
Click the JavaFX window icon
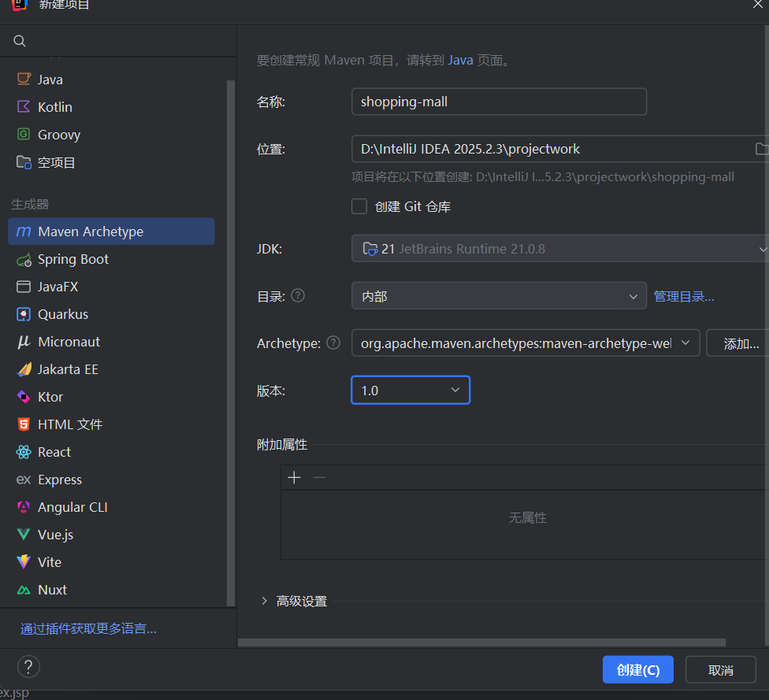[x=24, y=287]
